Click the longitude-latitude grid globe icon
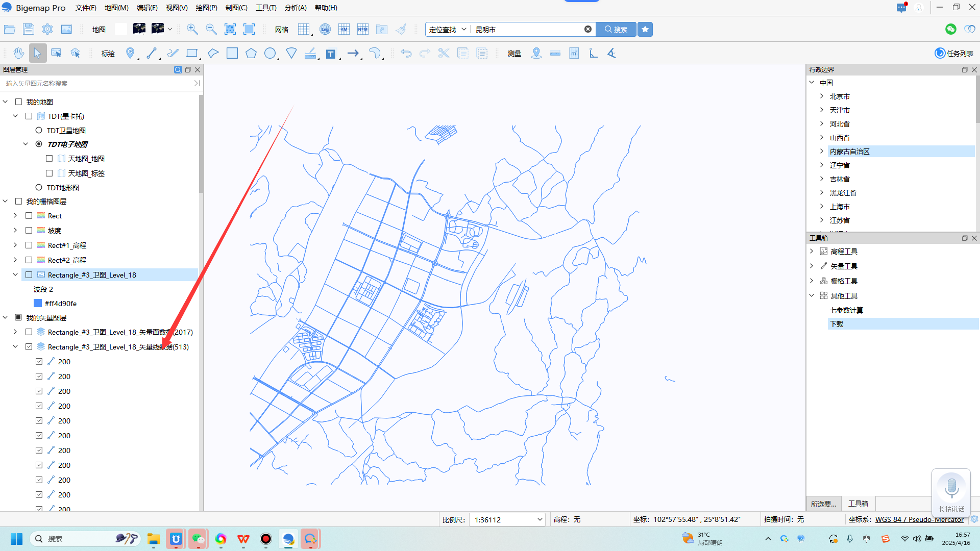This screenshot has height=551, width=980. [x=325, y=29]
